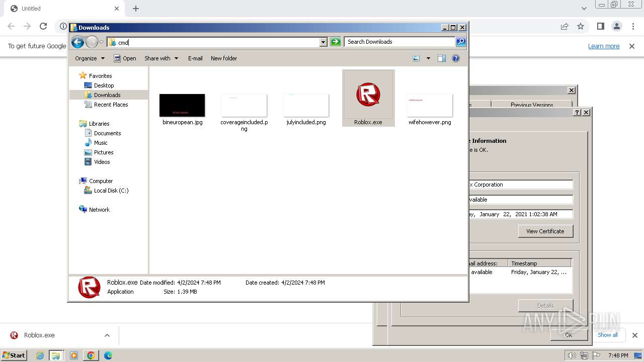Click the Explorer Back arrow button

[77, 42]
